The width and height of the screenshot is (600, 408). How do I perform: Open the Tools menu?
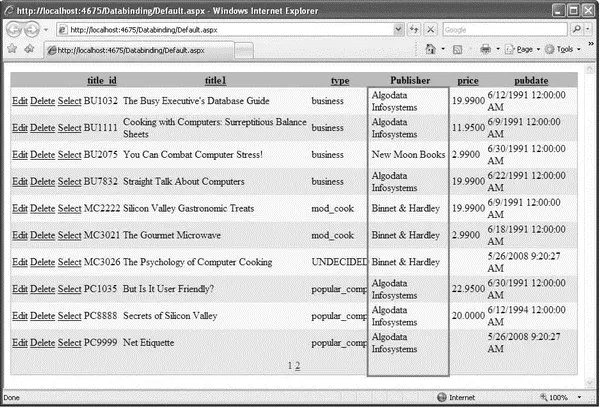pyautogui.click(x=563, y=49)
